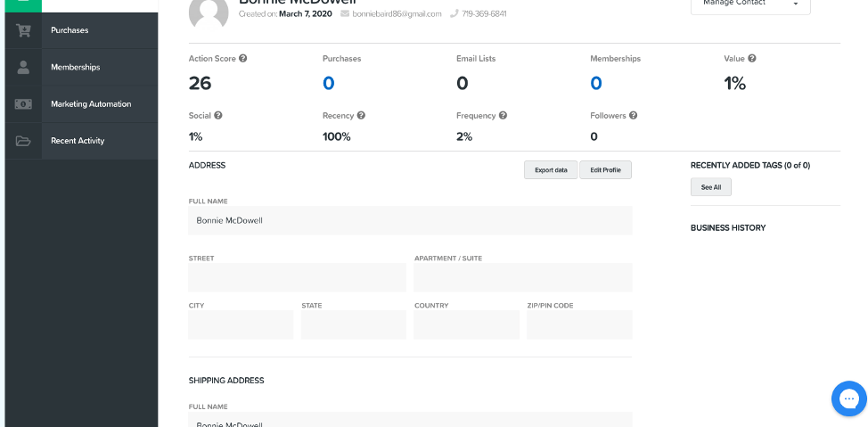Click the Street address input field
The image size is (868, 427).
tap(297, 277)
